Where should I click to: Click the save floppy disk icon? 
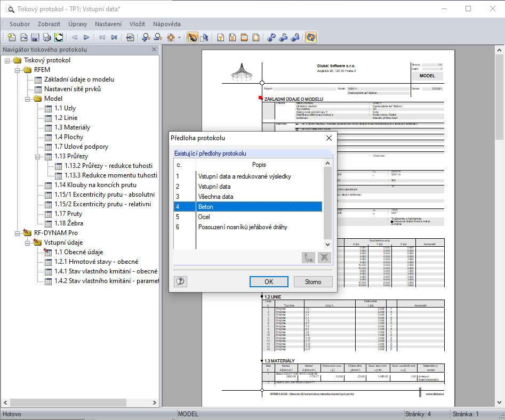[35, 37]
